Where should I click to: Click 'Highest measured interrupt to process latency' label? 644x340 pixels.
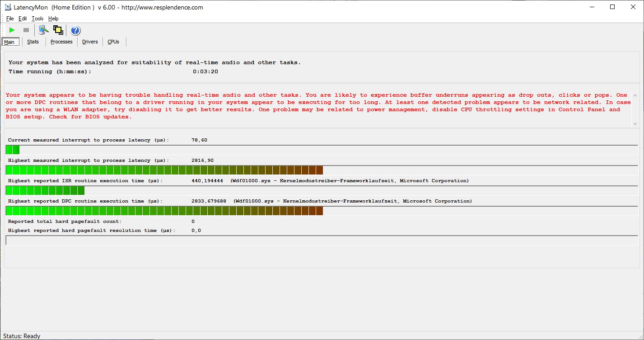[89, 161]
